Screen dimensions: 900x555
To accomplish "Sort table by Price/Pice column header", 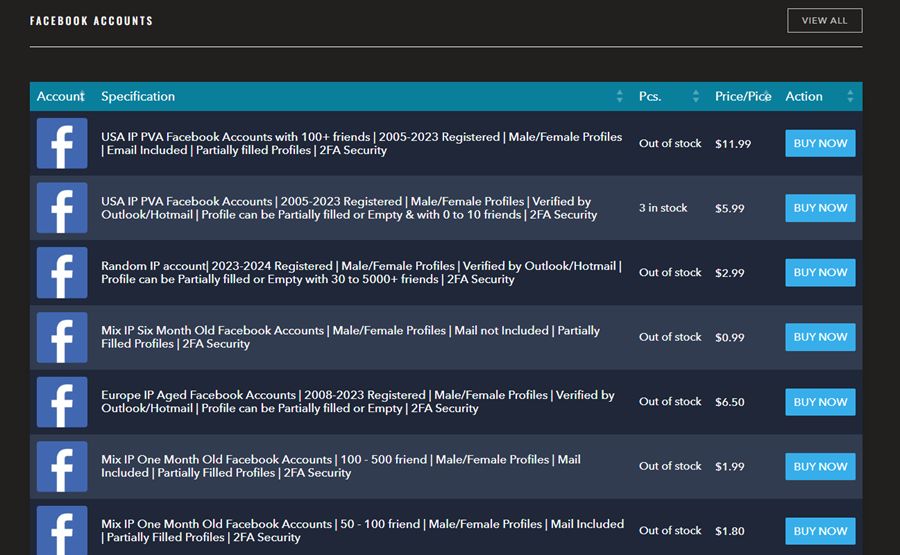I will point(743,96).
